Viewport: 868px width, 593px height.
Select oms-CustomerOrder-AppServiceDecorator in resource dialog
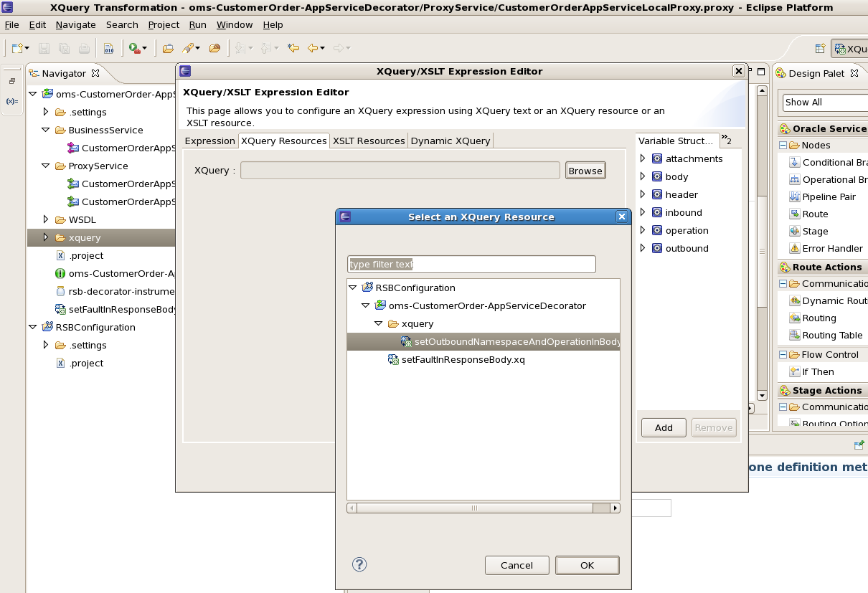[480, 305]
